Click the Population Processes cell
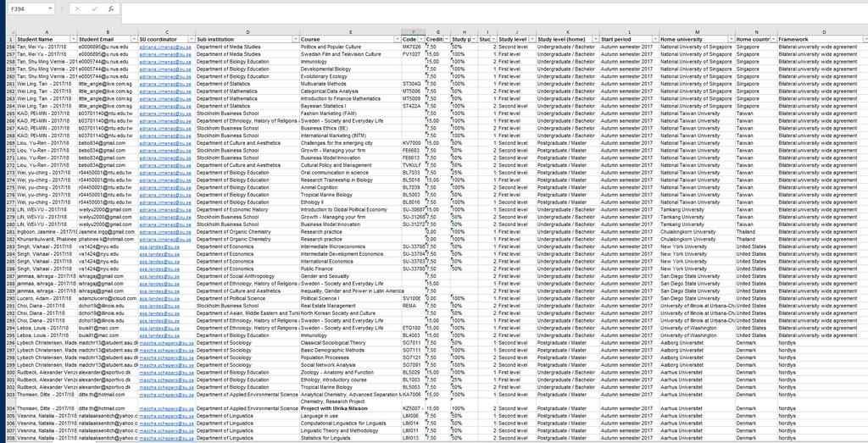The image size is (868, 443). click(350, 357)
